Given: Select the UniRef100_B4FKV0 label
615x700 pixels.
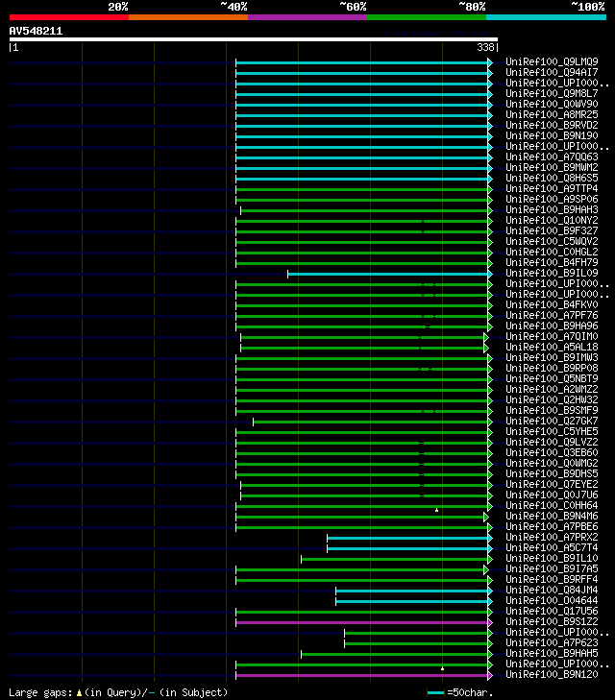Looking at the screenshot, I should pos(552,305).
